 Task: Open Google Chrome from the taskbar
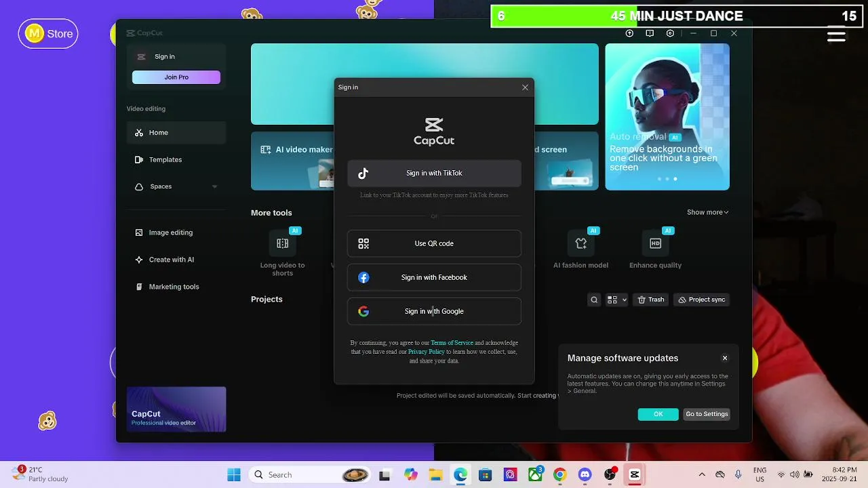[559, 474]
